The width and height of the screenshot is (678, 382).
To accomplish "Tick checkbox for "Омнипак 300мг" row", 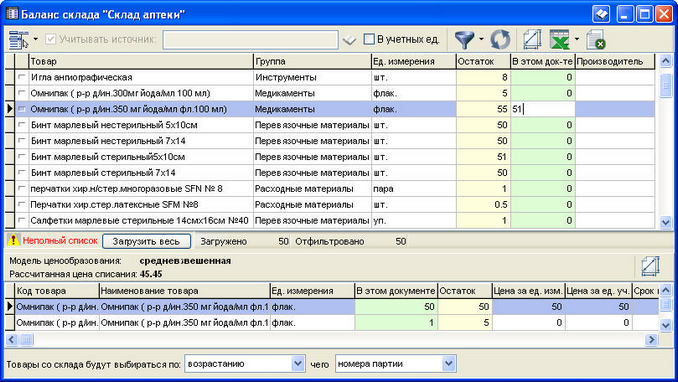I will coord(22,93).
